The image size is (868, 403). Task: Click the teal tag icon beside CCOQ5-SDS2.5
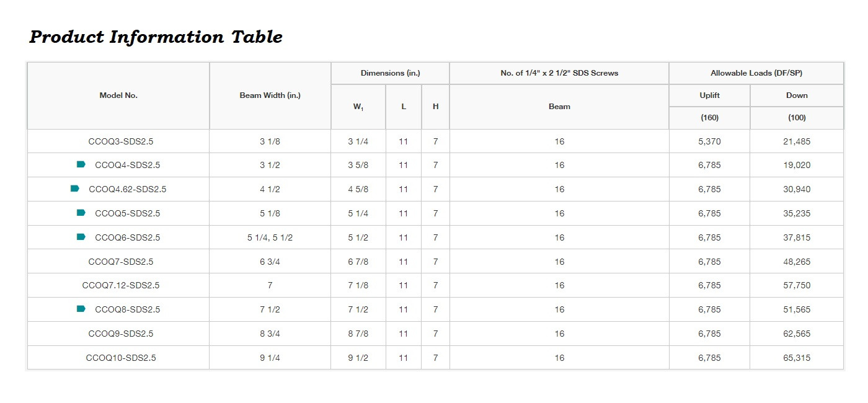(x=81, y=213)
